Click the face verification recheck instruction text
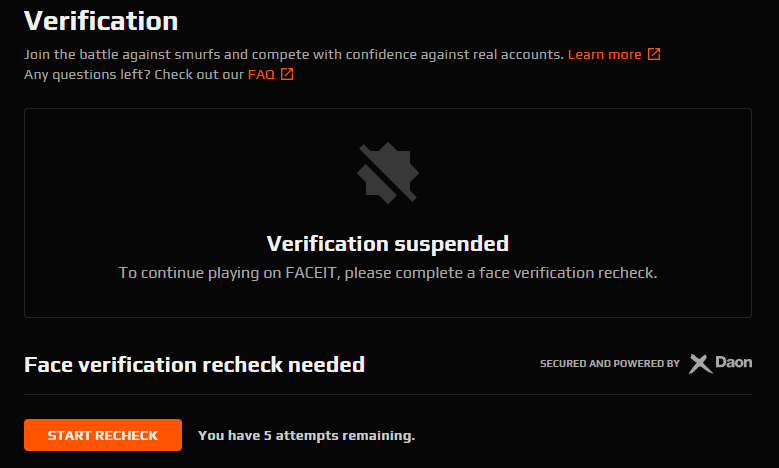779x468 pixels. [387, 272]
